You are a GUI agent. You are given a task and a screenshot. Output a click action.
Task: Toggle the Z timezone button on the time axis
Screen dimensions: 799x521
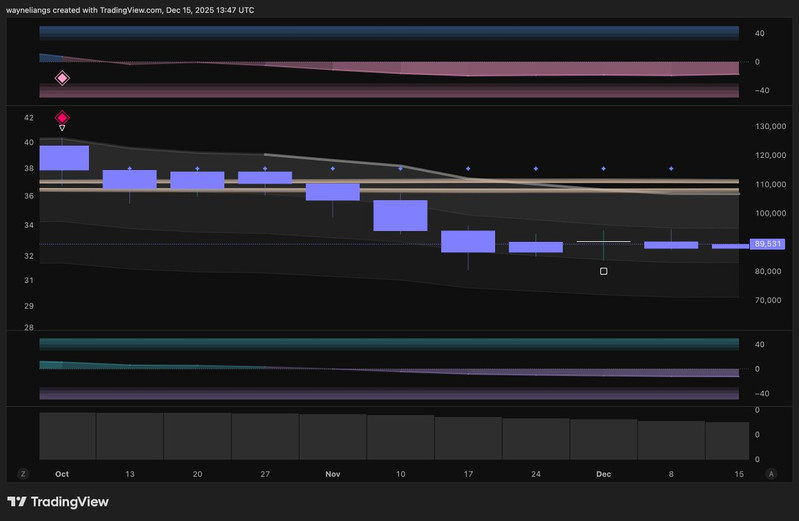(23, 473)
